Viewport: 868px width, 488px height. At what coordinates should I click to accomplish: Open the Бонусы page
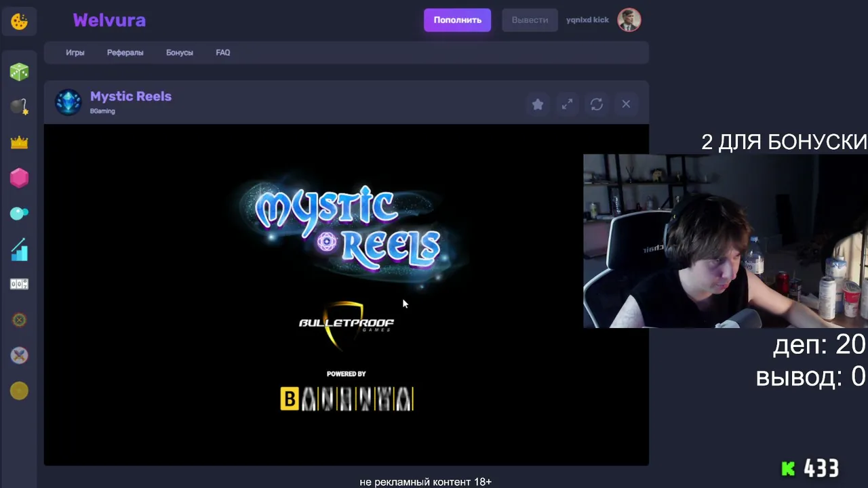tap(180, 52)
